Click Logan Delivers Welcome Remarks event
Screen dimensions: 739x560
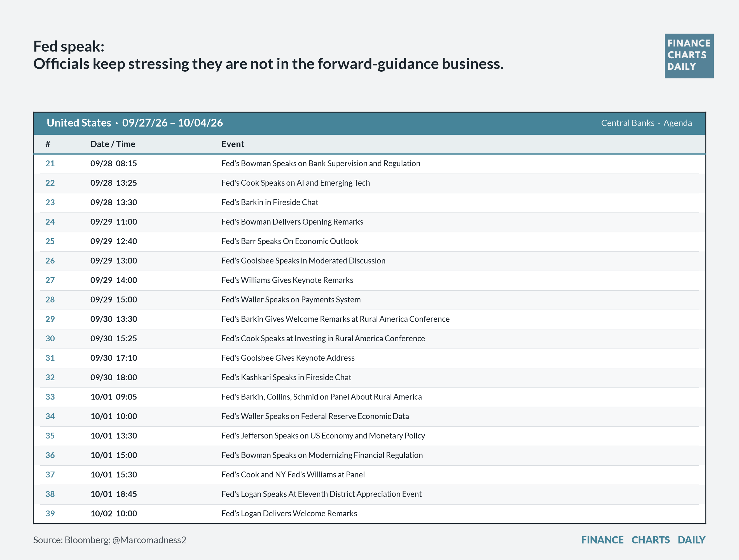tap(289, 514)
